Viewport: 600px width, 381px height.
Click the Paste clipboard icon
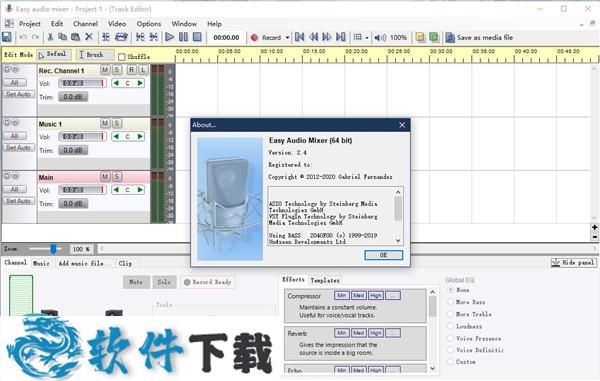click(75, 37)
